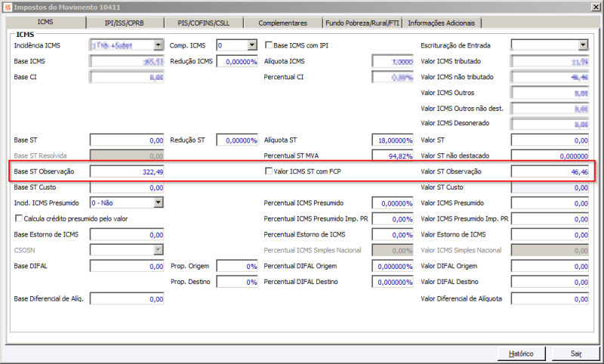
Task: Click Percentual ICMS Presumido Imp. PR field
Action: [393, 219]
